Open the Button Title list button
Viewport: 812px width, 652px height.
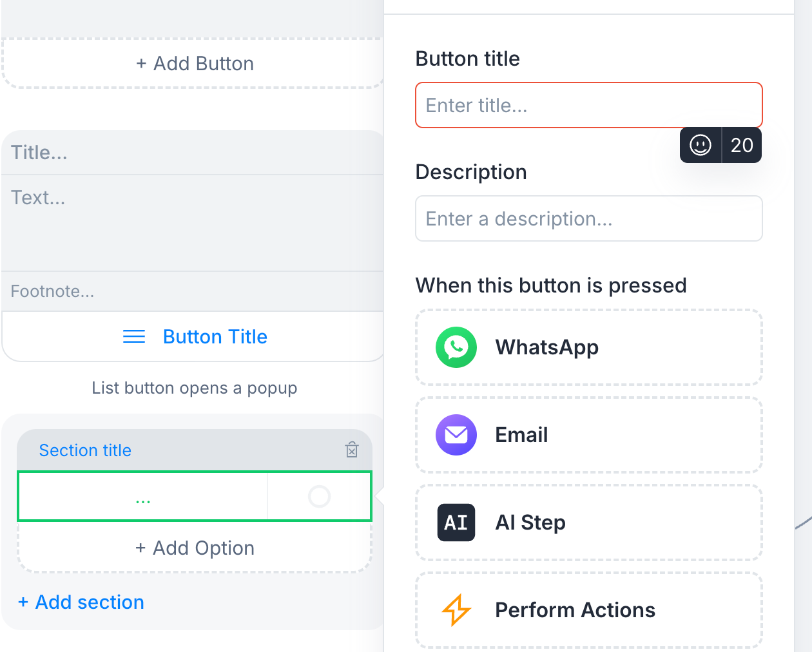pyautogui.click(x=193, y=337)
